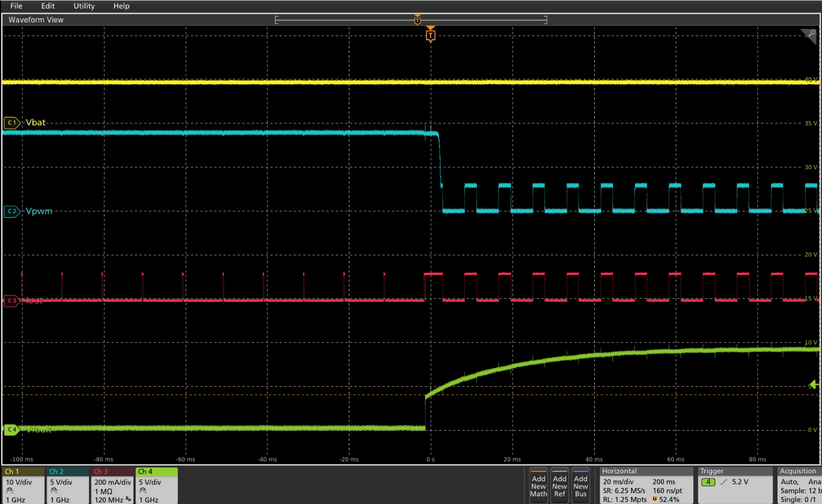Screen dimensions: 822x504
Task: Select the C1 Vbat channel handle
Action: (x=12, y=123)
